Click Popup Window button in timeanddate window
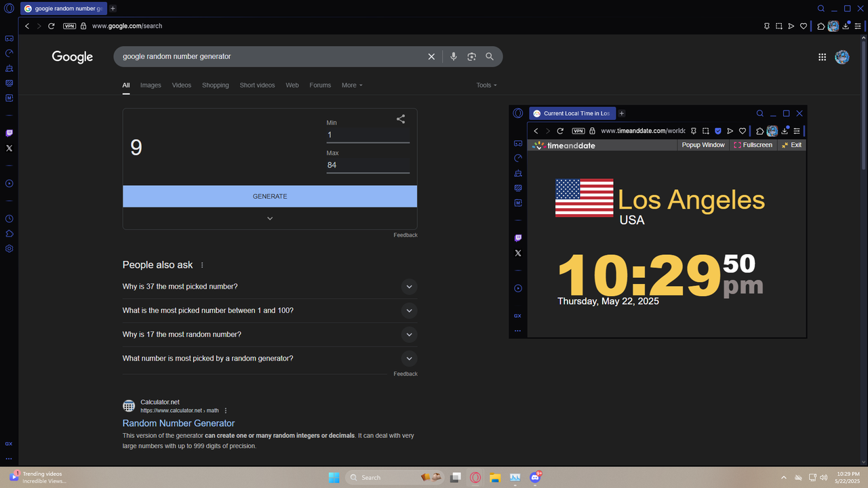The image size is (868, 488). 703,145
